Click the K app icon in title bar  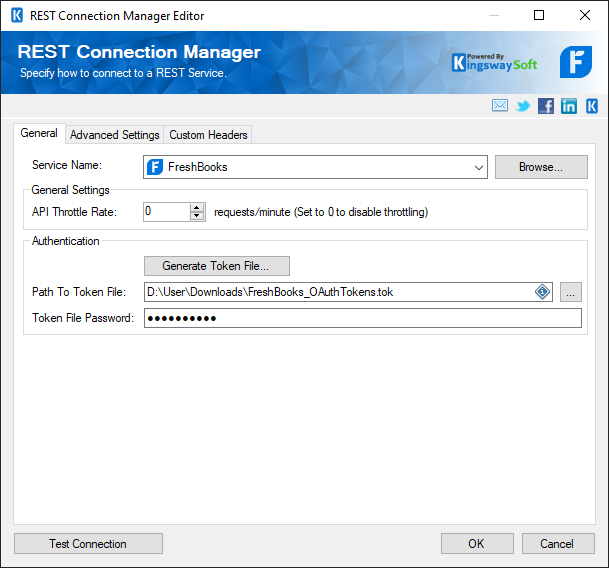(x=17, y=16)
